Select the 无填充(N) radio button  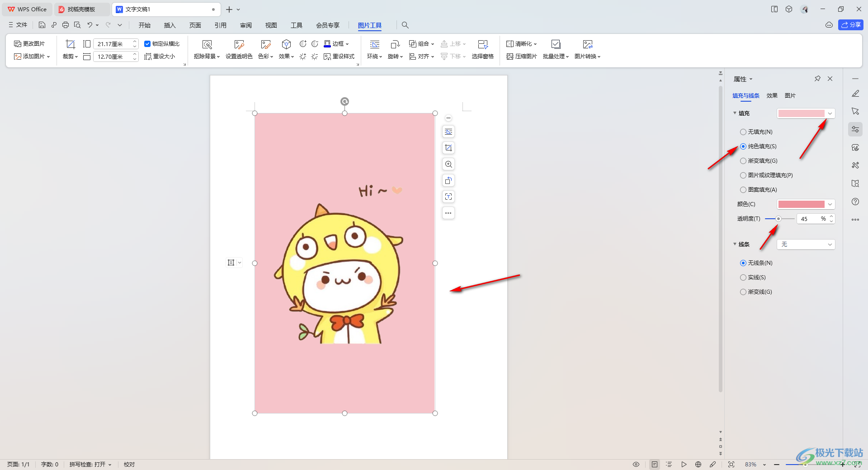743,132
